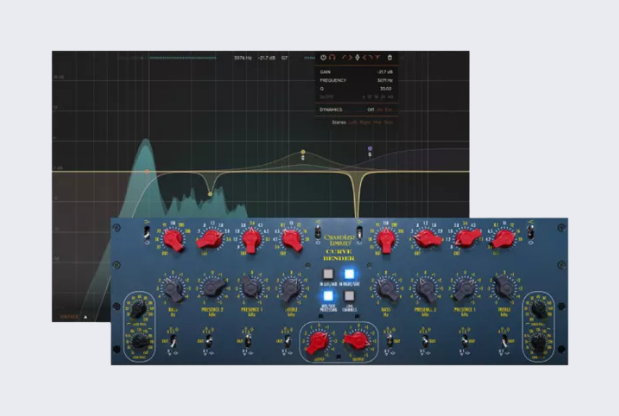Click right channel gray Presence 1 gain knob
This screenshot has width=619, height=416.
click(x=465, y=289)
